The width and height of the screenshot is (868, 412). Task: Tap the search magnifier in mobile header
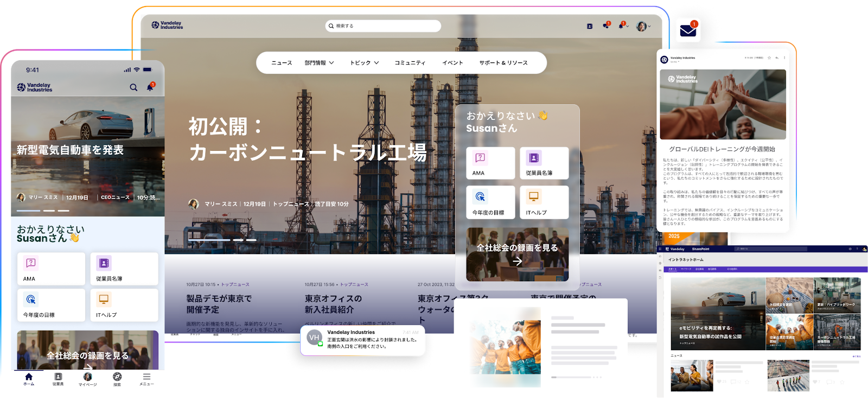133,87
